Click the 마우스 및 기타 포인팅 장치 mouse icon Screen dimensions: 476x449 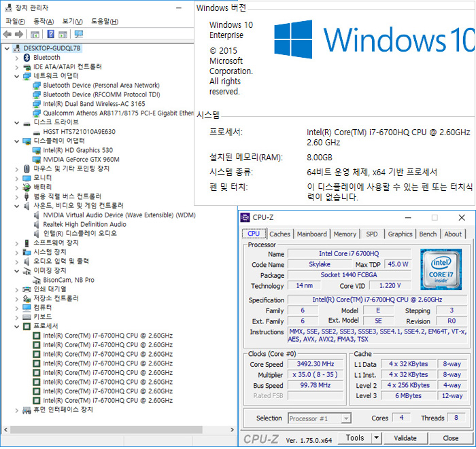pyautogui.click(x=27, y=168)
